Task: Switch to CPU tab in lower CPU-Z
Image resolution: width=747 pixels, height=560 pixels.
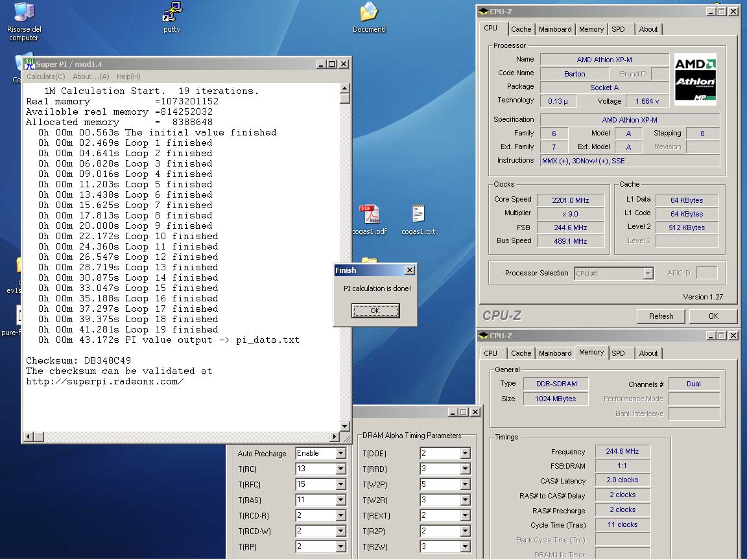Action: 491,353
